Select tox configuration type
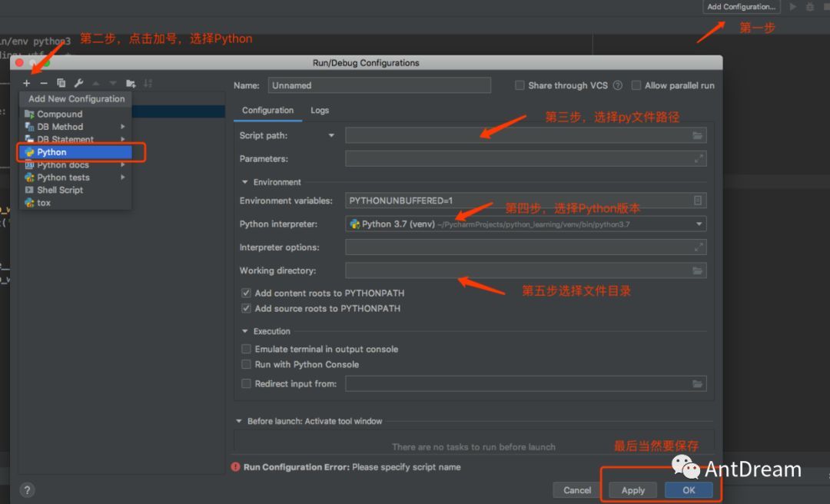The width and height of the screenshot is (830, 504). click(75, 203)
